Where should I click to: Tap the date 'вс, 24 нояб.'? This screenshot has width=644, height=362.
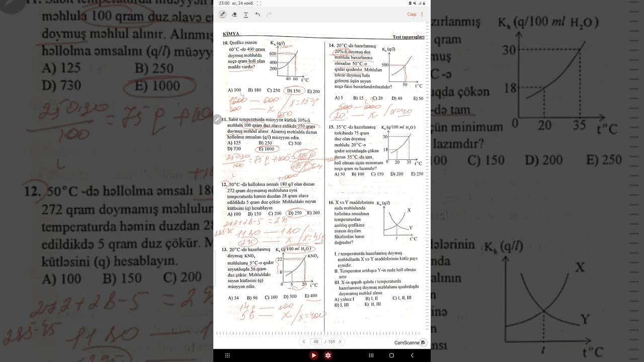click(243, 3)
